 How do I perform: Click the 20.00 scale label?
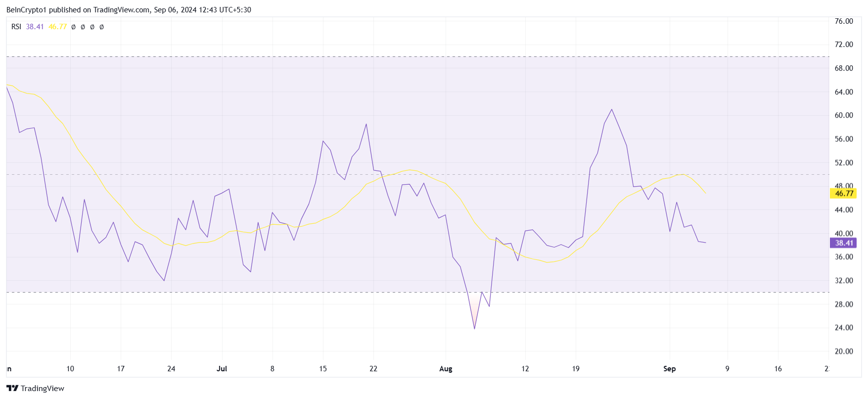tap(844, 351)
